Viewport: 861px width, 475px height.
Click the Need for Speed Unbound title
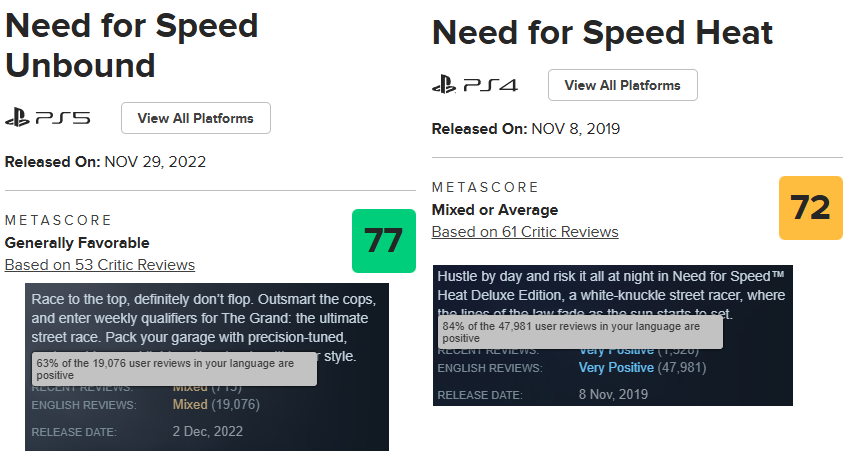coord(131,45)
